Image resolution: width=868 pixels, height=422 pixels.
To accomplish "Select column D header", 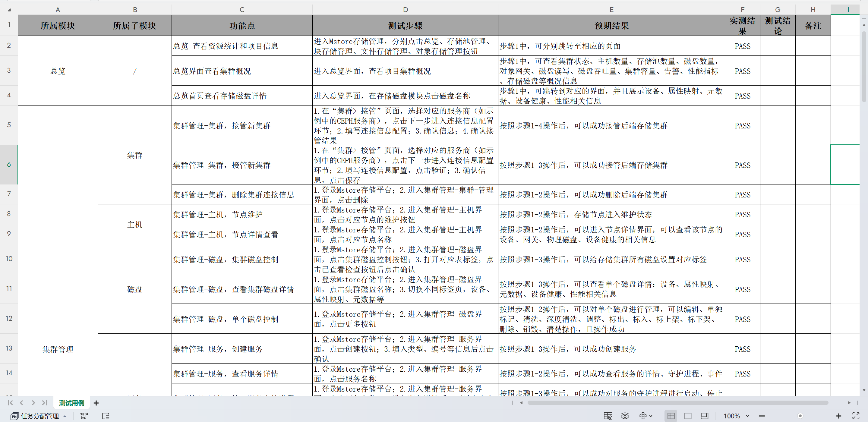I will [x=405, y=9].
